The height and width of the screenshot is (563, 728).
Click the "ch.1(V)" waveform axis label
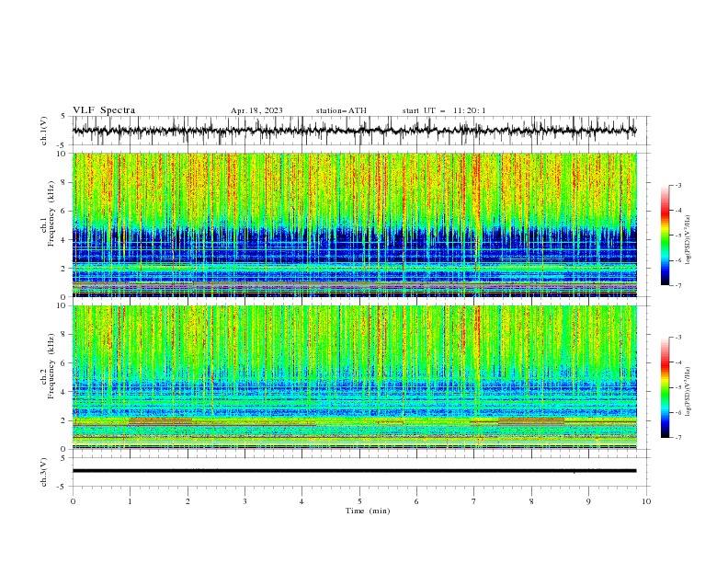point(44,131)
